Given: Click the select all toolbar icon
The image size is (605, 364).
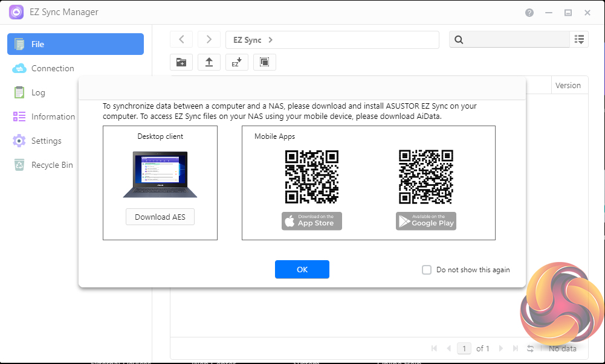Looking at the screenshot, I should tap(264, 62).
